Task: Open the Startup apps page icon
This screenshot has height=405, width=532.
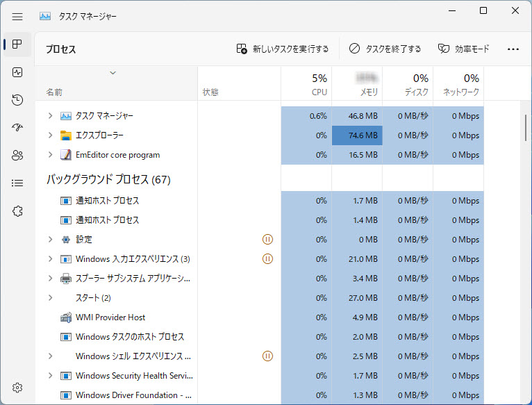Action: click(18, 128)
